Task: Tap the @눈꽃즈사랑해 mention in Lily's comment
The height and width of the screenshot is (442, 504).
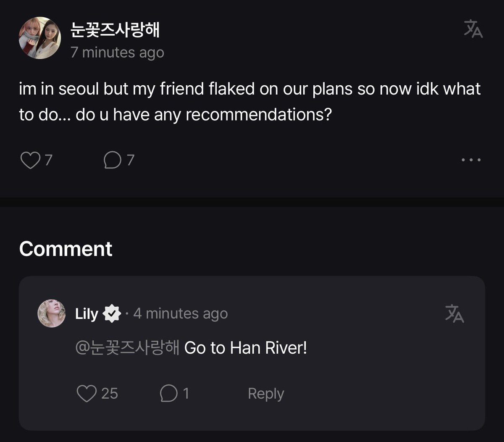Action: point(127,348)
